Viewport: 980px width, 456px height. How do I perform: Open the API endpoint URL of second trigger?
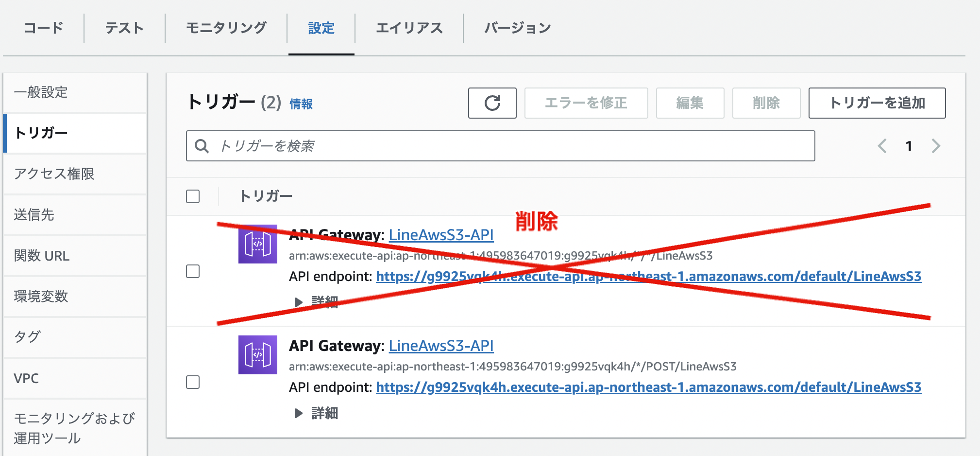click(x=649, y=387)
